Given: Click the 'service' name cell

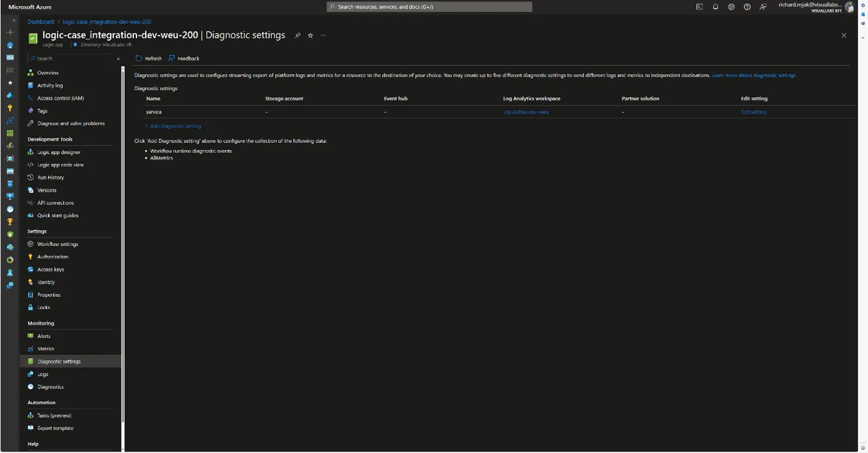Looking at the screenshot, I should pyautogui.click(x=154, y=112).
